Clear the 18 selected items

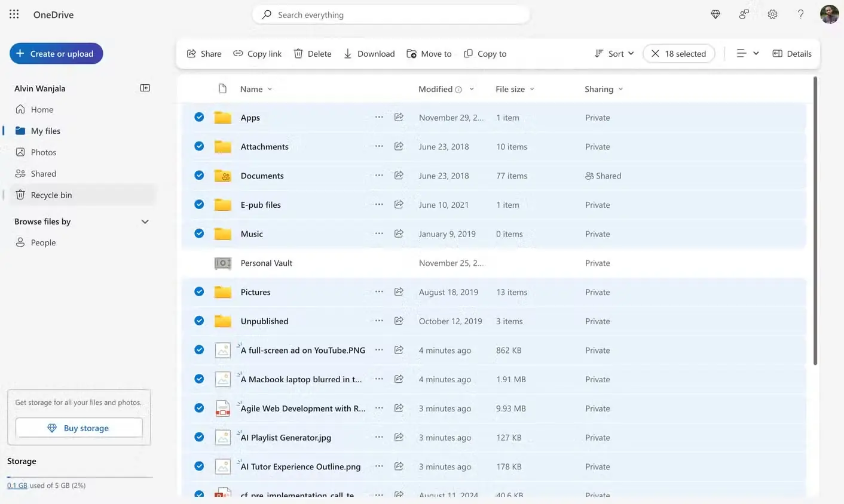(678, 53)
